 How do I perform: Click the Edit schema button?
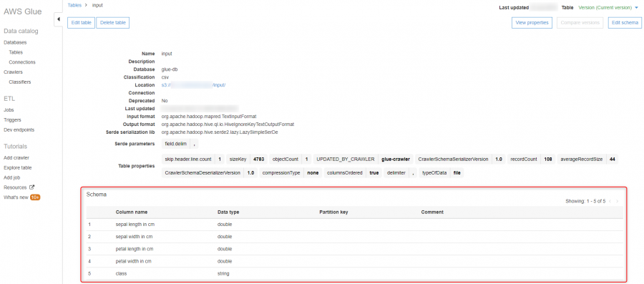[x=625, y=23]
